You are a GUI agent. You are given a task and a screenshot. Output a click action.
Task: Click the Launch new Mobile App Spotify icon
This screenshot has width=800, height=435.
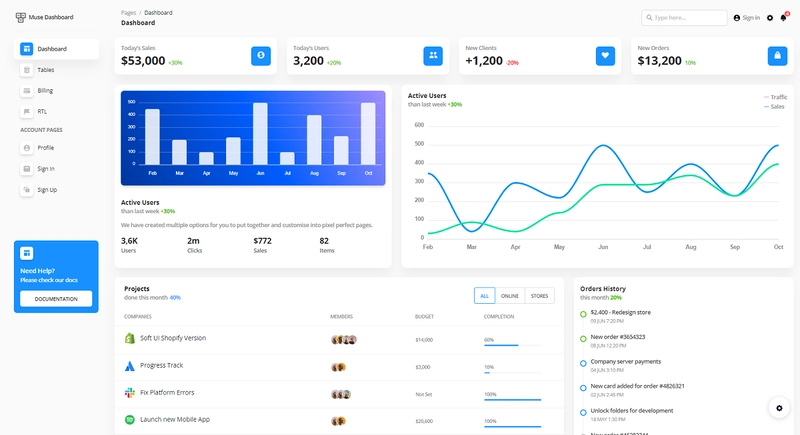(x=130, y=420)
